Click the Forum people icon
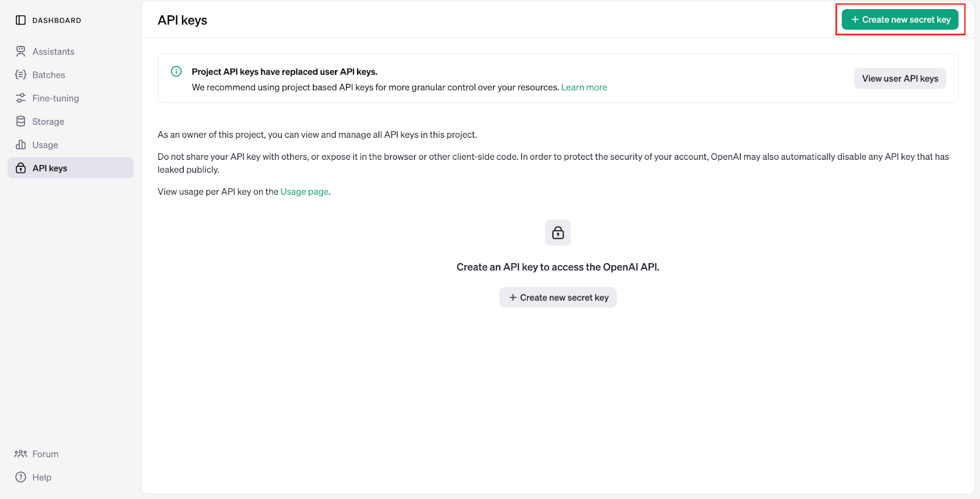The height and width of the screenshot is (499, 980). pos(21,454)
